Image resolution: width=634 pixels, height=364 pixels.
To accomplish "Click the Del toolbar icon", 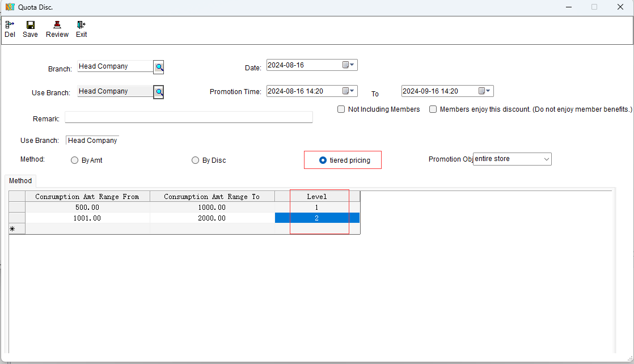I will 10,25.
